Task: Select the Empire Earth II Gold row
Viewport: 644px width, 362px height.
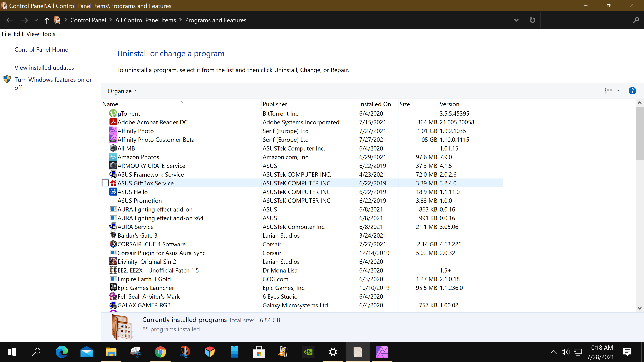Action: point(302,279)
